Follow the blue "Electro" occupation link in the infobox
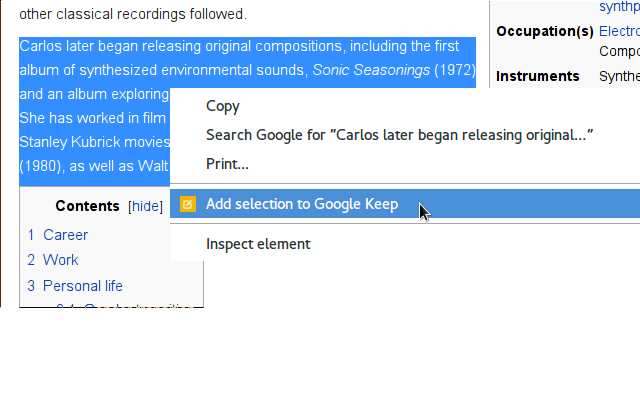 pyautogui.click(x=619, y=31)
